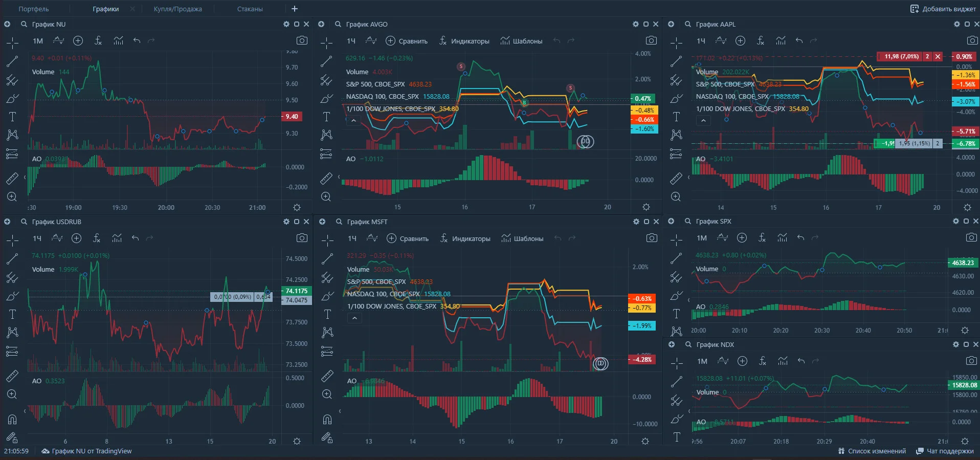
Task: Pick the patterns tool in the AVGO chart
Action: (326, 135)
